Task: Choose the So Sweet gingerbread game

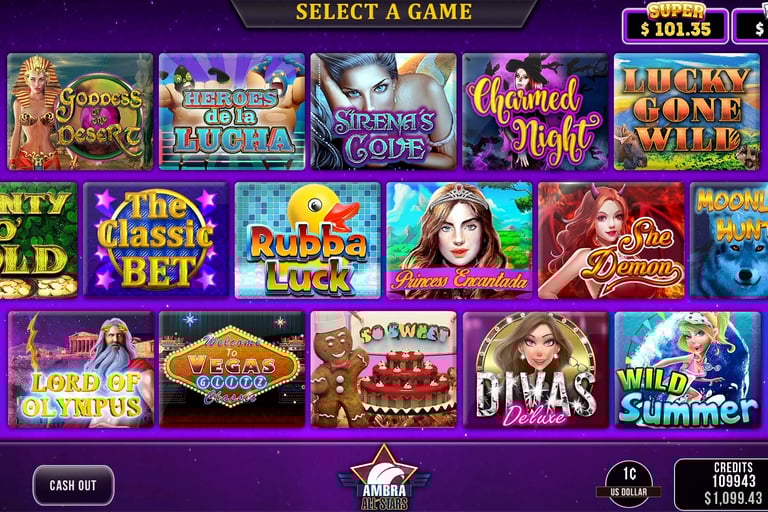Action: pyautogui.click(x=384, y=369)
